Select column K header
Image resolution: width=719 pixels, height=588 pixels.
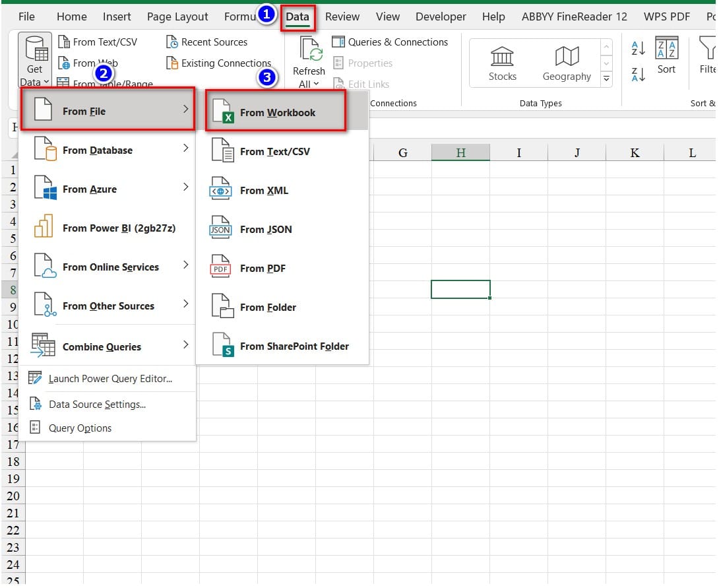635,153
